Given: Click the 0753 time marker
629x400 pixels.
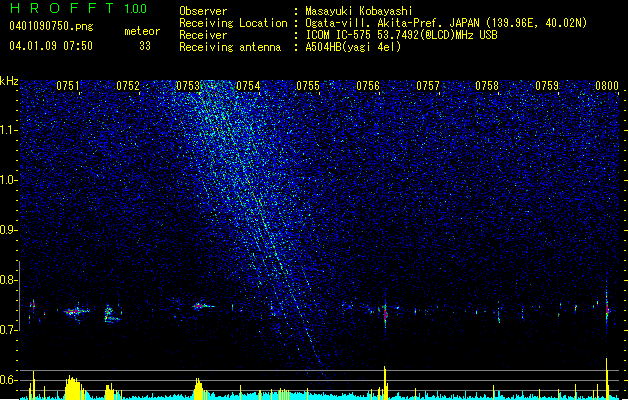Looking at the screenshot, I should tap(188, 86).
